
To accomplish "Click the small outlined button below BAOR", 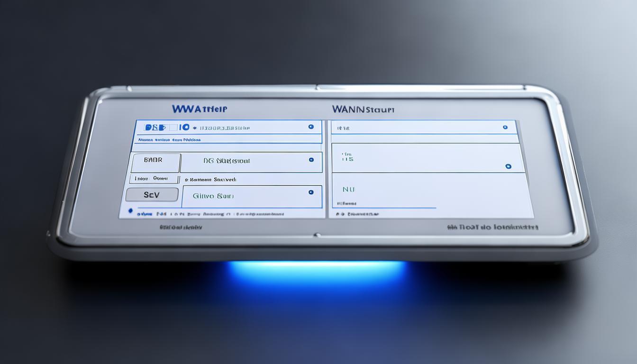I will tap(154, 179).
